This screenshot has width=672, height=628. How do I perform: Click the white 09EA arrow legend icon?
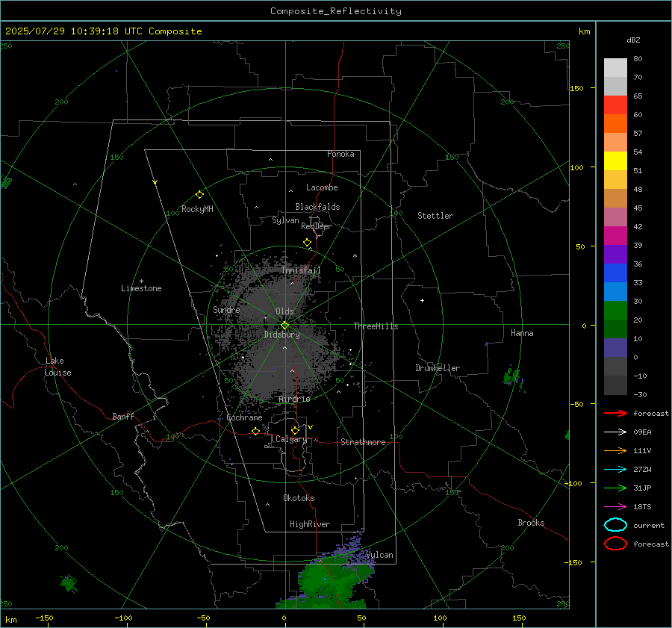(x=615, y=432)
